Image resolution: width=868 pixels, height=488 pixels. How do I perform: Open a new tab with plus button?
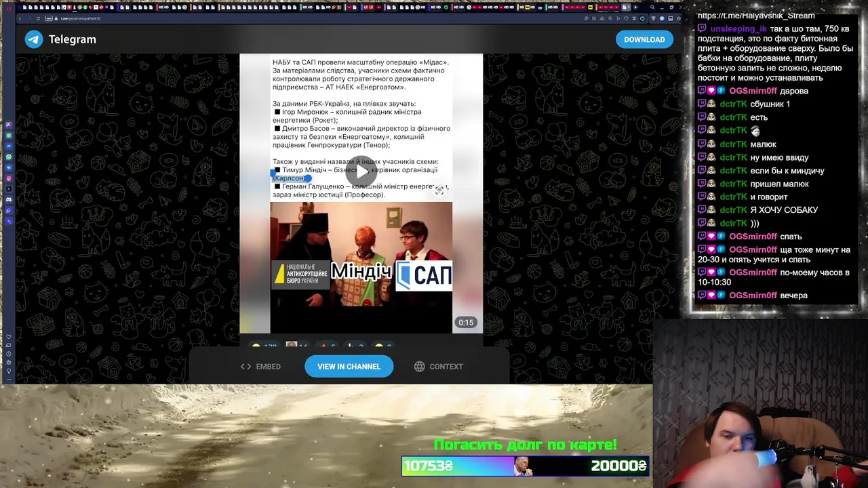coord(635,7)
